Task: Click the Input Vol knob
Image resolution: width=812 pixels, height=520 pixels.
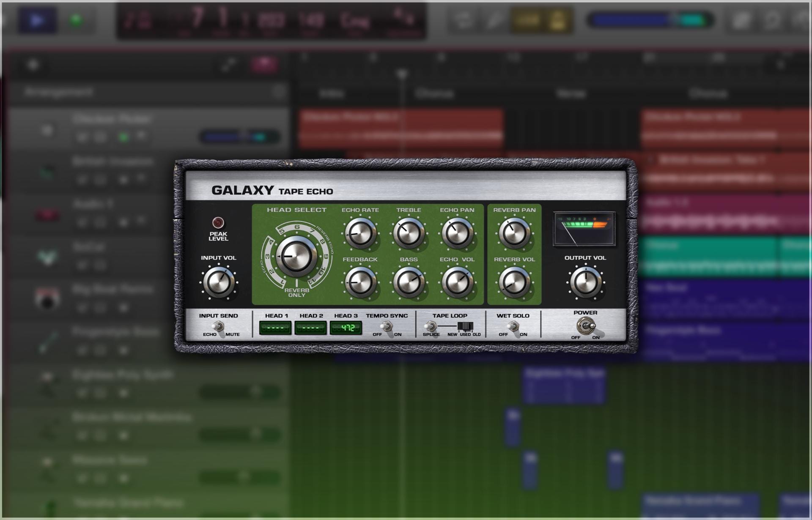Action: [219, 282]
